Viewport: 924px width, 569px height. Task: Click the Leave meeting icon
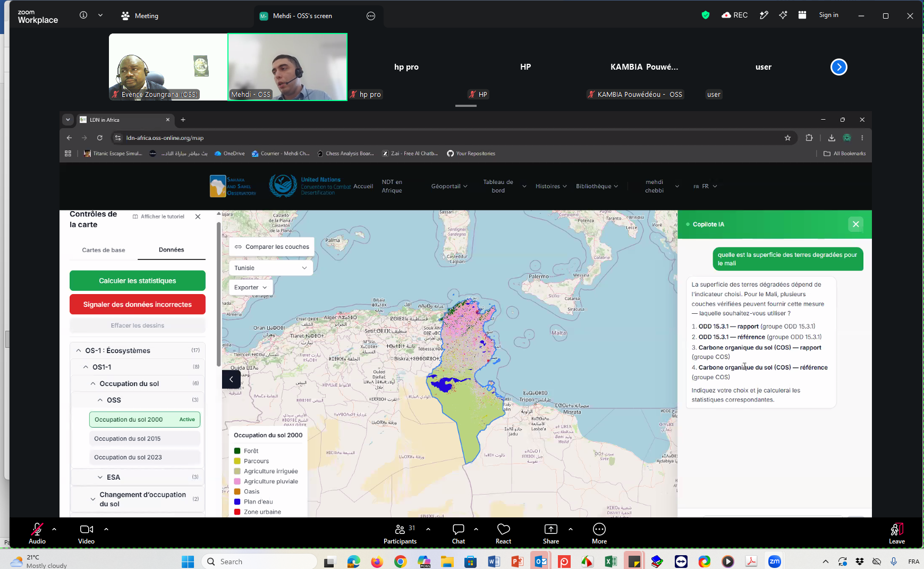pos(897,529)
